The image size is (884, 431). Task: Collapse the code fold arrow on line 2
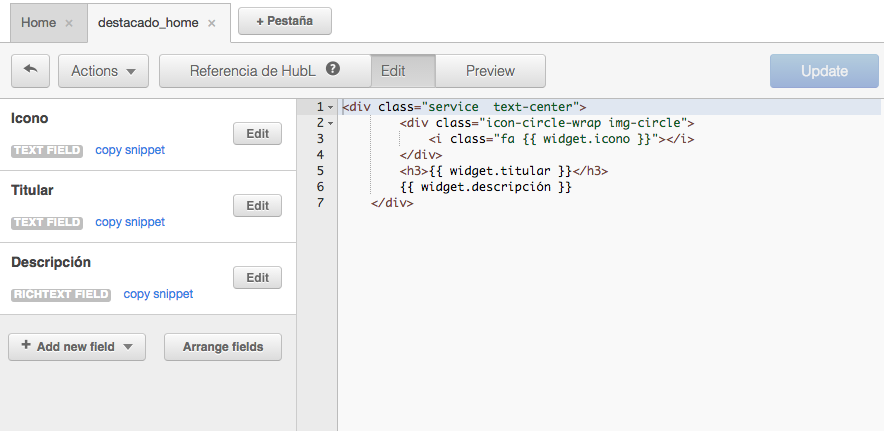point(330,123)
